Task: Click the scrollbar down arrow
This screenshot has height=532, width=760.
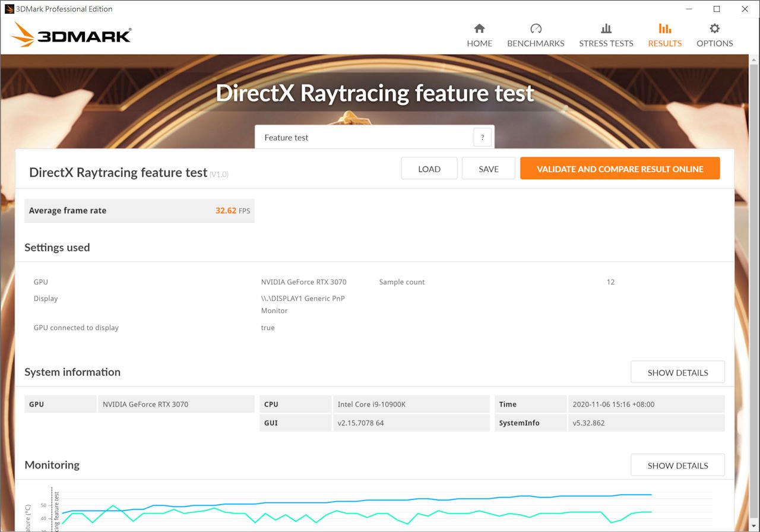Action: pyautogui.click(x=754, y=526)
